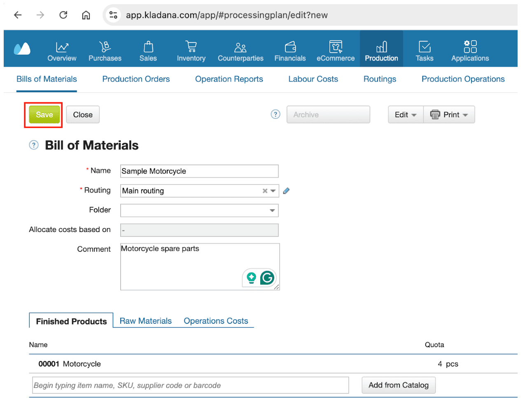This screenshot has height=408, width=532.
Task: Click the quota value 4 pcs
Action: 448,364
